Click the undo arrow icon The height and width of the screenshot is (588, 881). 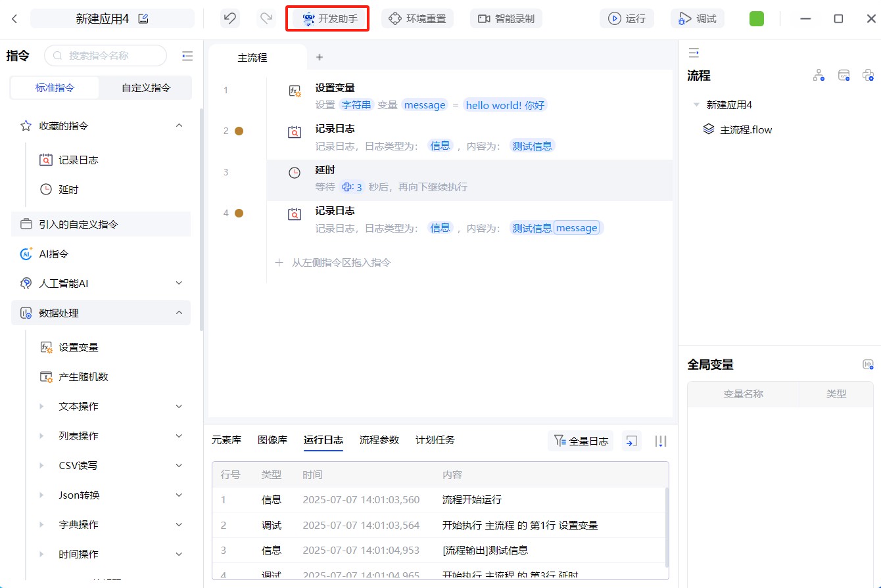229,18
